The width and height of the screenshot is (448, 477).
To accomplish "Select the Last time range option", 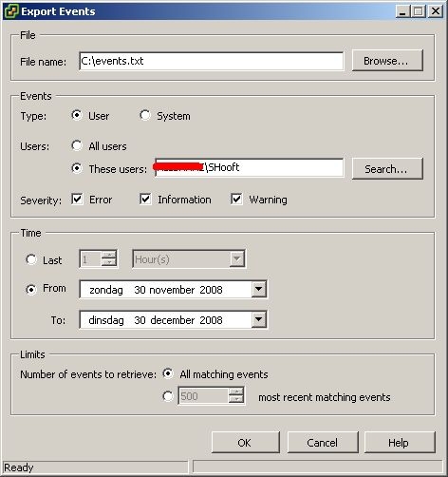I will (31, 259).
